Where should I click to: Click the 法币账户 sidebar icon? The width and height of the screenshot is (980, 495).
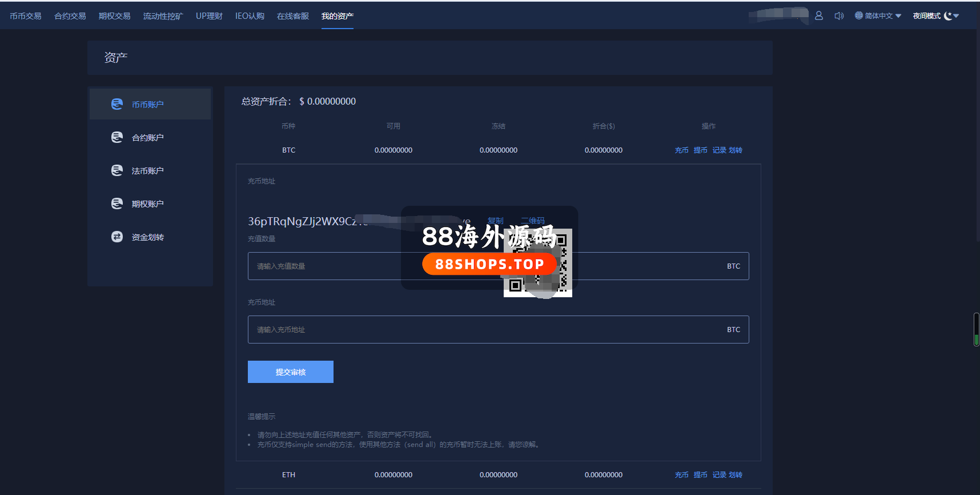coord(117,170)
